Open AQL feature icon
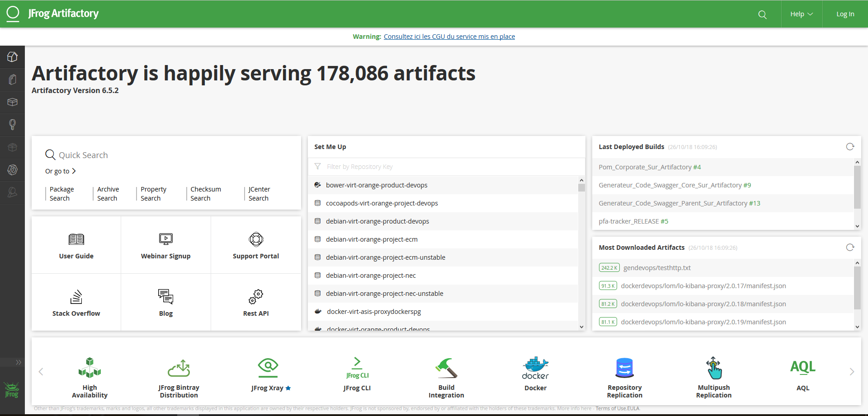The height and width of the screenshot is (416, 868). click(x=803, y=367)
